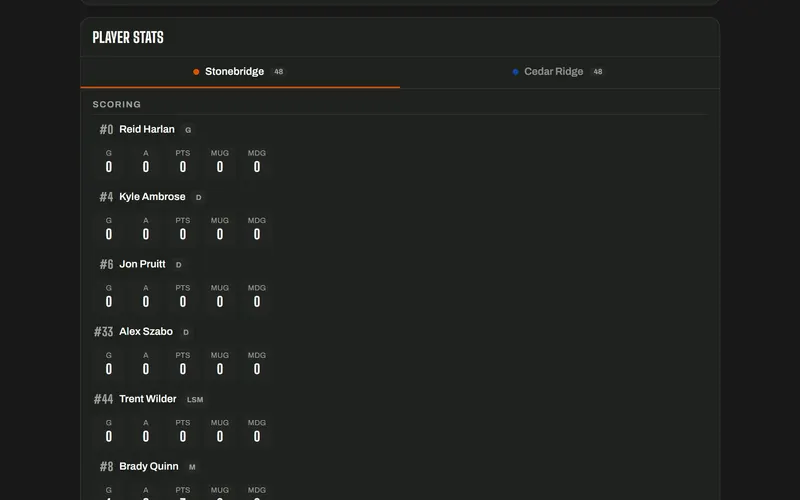
Task: Click the D position badge for Alex Szabo
Action: (x=186, y=332)
